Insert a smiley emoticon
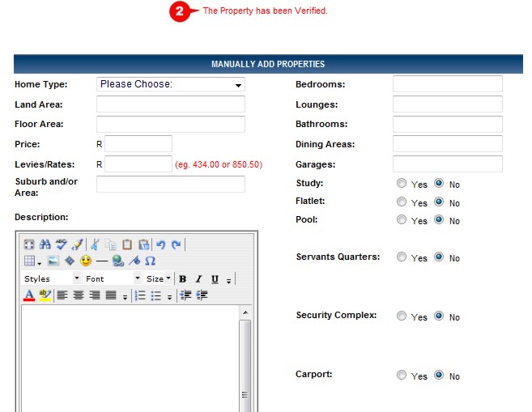532x412 pixels. pos(86,261)
